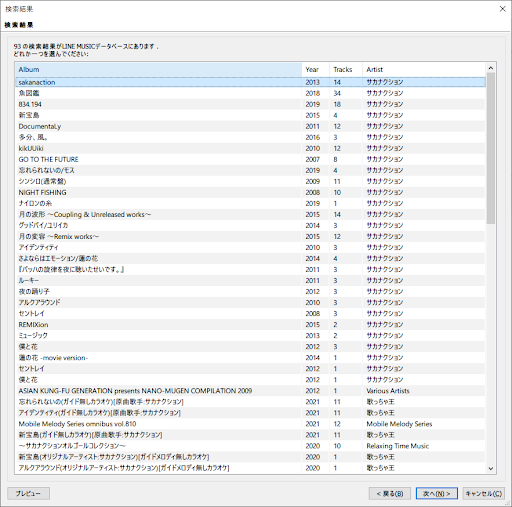Select the 834.194 album row
Image resolution: width=512 pixels, height=507 pixels.
250,104
